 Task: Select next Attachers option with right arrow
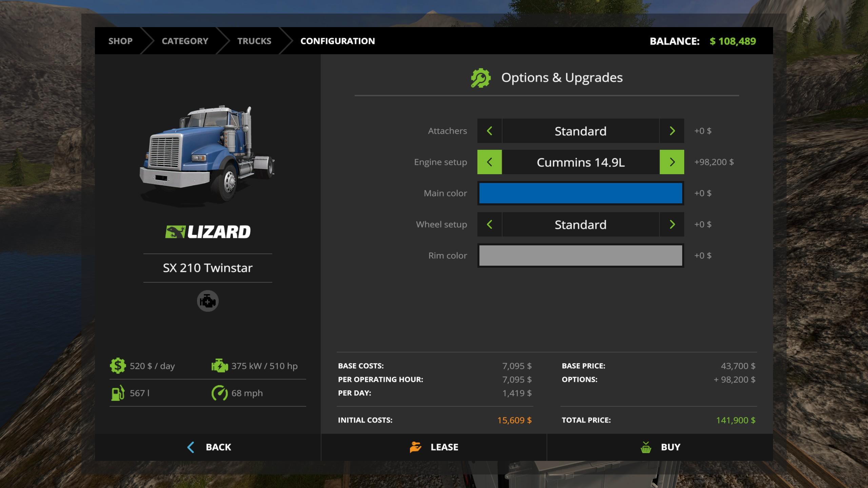coord(672,131)
